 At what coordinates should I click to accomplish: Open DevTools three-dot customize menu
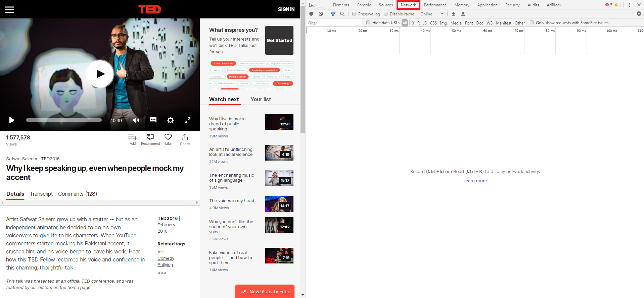click(x=630, y=5)
